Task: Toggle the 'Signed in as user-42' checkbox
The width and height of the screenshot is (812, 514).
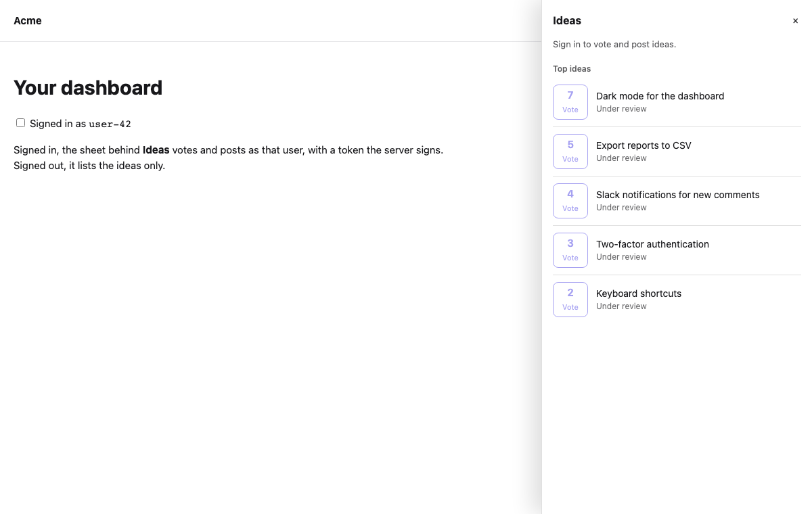Action: coord(21,123)
